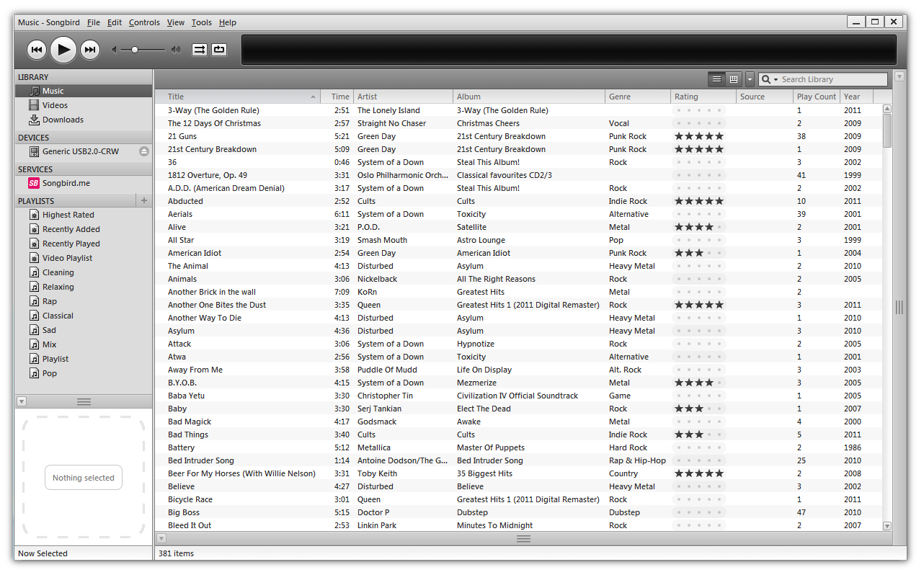Open the playlist named Playlist

click(x=84, y=359)
